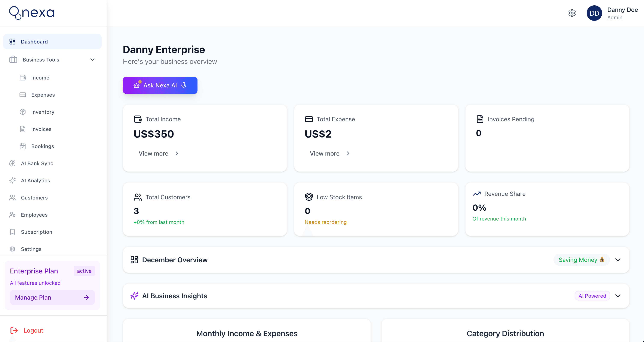Click View more under Total Income
Image resolution: width=644 pixels, height=342 pixels.
click(x=154, y=153)
